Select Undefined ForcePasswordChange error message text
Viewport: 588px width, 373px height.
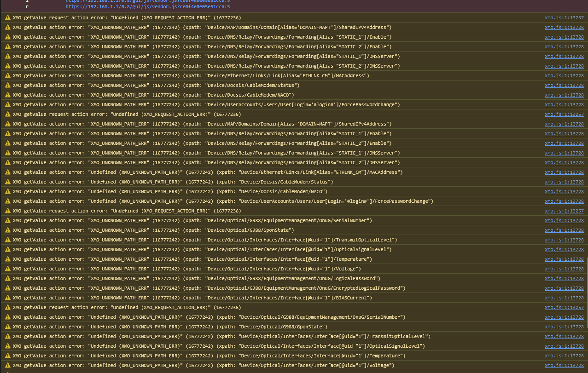(x=223, y=201)
